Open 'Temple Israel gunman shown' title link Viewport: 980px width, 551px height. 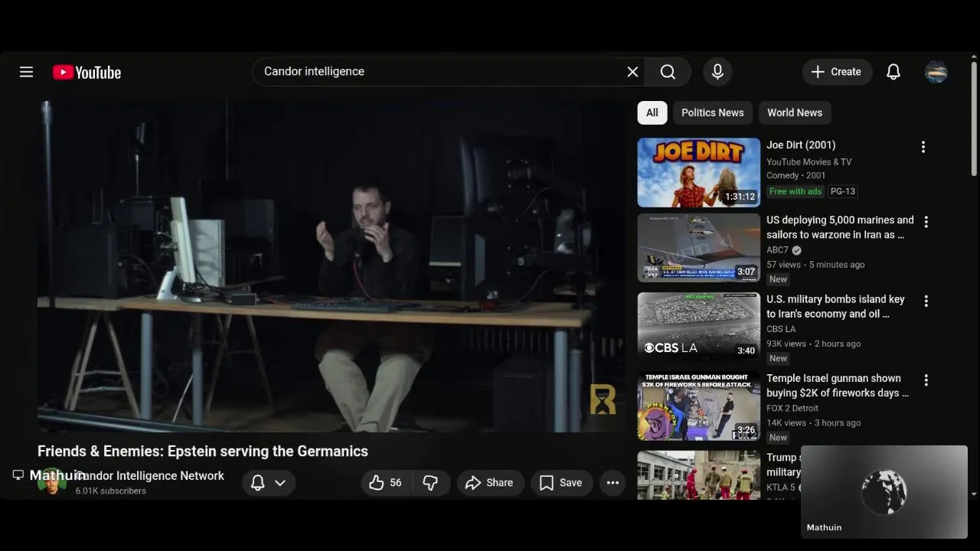pyautogui.click(x=838, y=385)
